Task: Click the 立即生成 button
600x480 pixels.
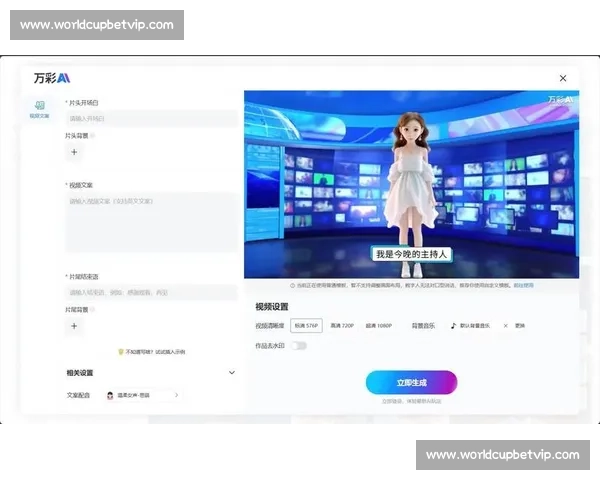Action: 411,382
